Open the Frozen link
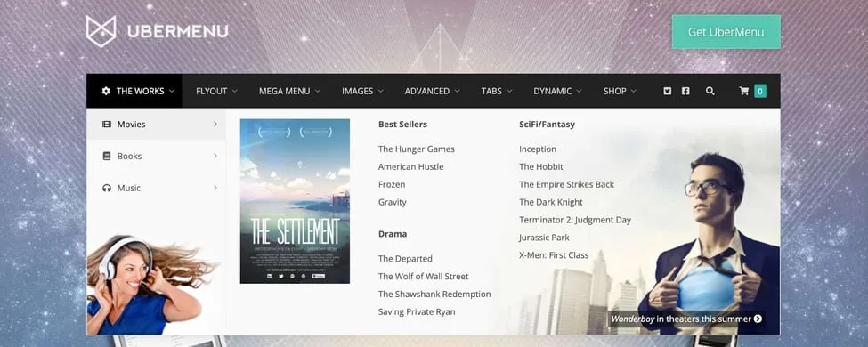 (392, 184)
